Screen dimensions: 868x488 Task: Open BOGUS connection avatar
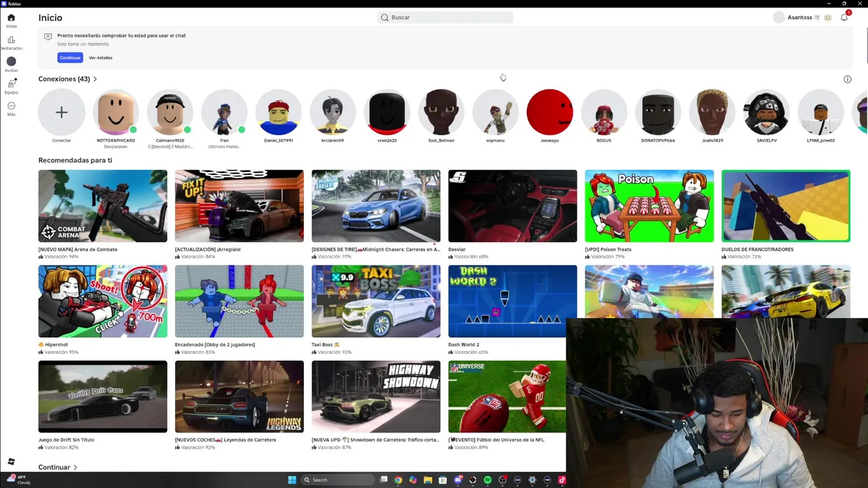point(604,112)
